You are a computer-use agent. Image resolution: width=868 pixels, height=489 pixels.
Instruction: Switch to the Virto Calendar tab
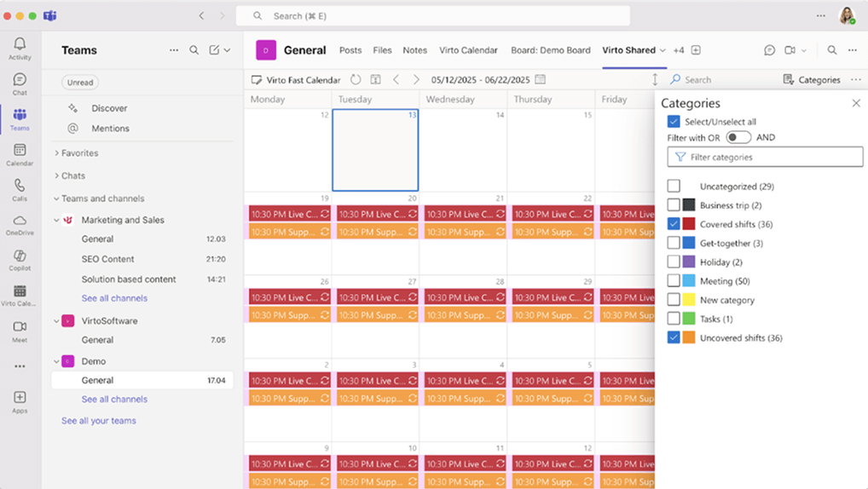pyautogui.click(x=468, y=50)
